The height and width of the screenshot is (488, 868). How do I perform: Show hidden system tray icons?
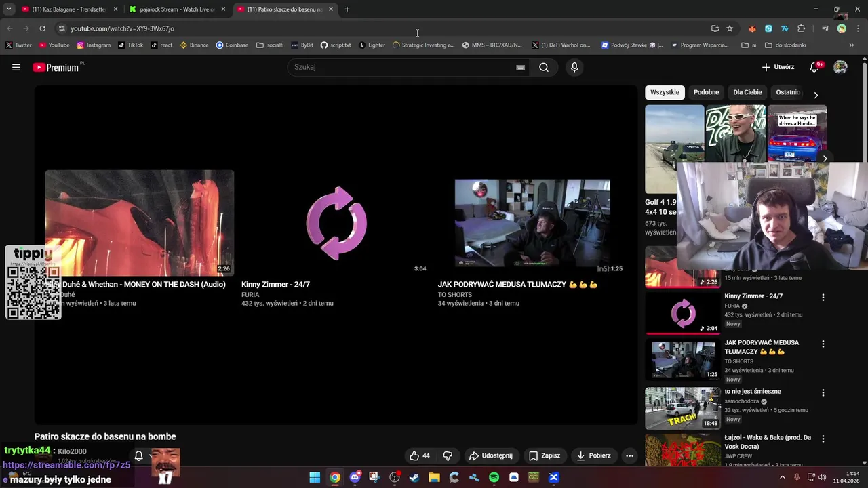(782, 477)
